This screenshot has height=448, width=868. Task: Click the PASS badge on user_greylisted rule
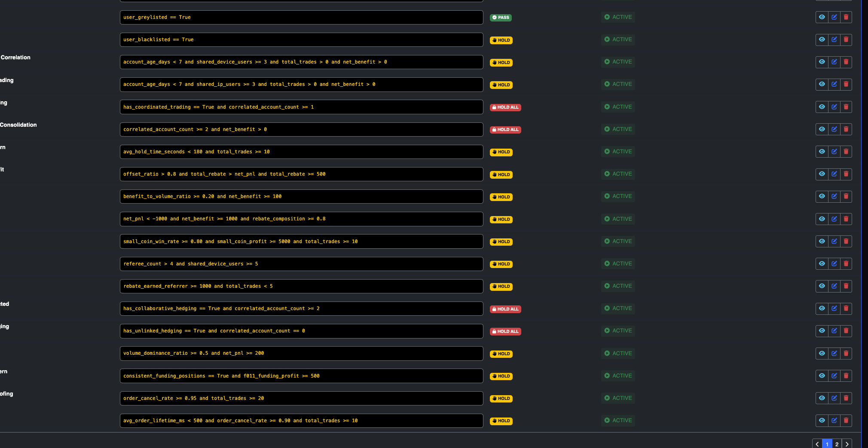501,18
